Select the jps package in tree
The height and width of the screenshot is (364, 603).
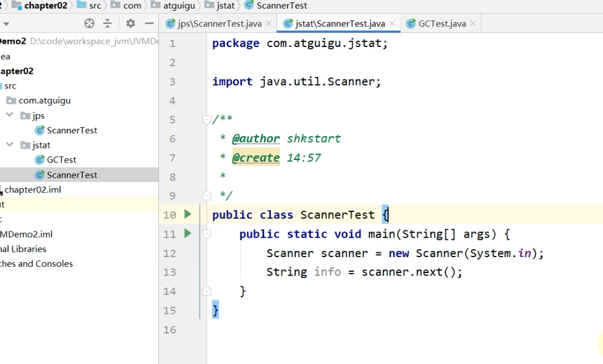tap(38, 115)
